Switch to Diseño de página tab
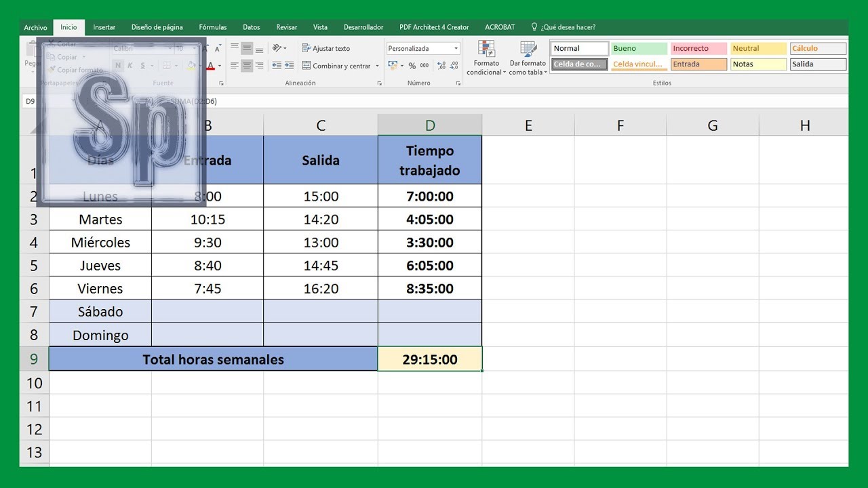This screenshot has width=868, height=488. click(x=157, y=28)
